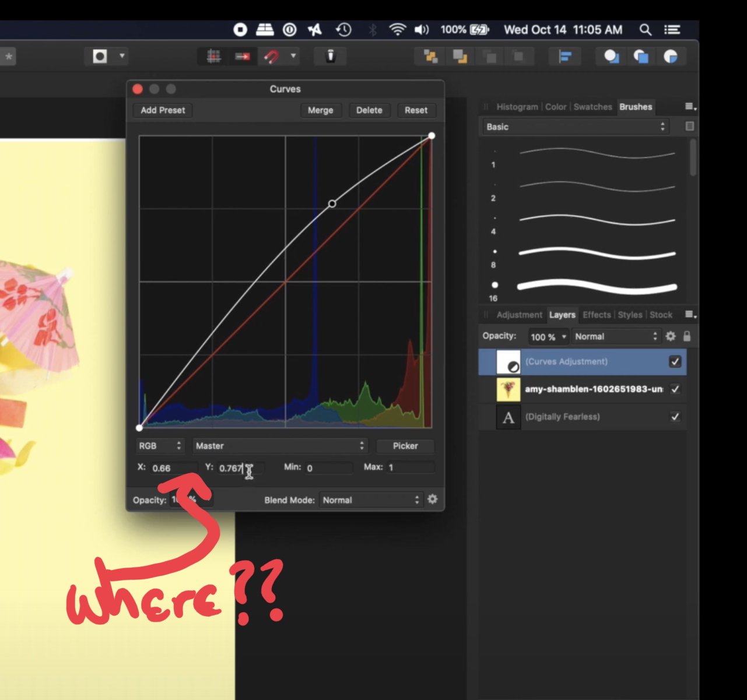This screenshot has width=747, height=700.
Task: Open the Time Machine menu bar icon
Action: 343,29
